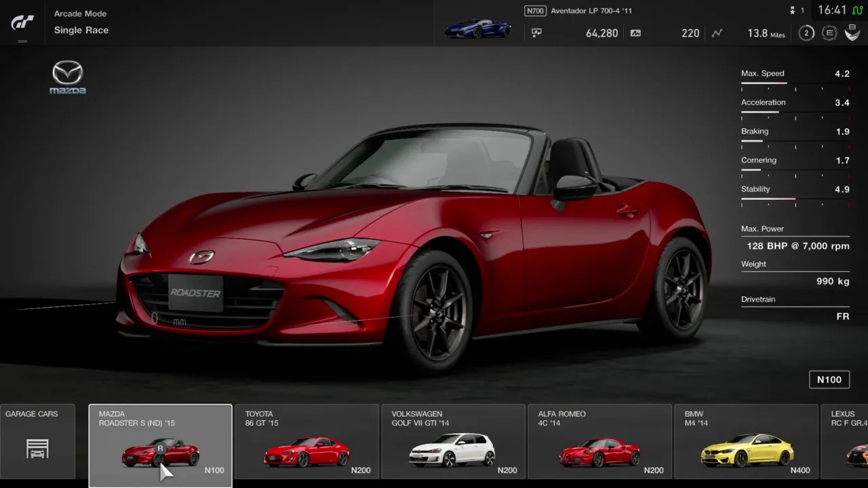
Task: Click the Acceleration stat bar
Action: pyautogui.click(x=795, y=113)
